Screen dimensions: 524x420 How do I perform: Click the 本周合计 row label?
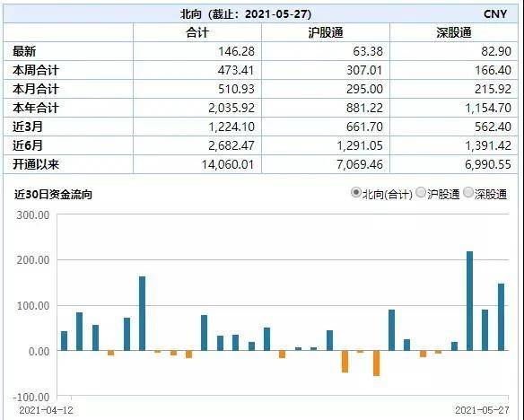coord(36,70)
